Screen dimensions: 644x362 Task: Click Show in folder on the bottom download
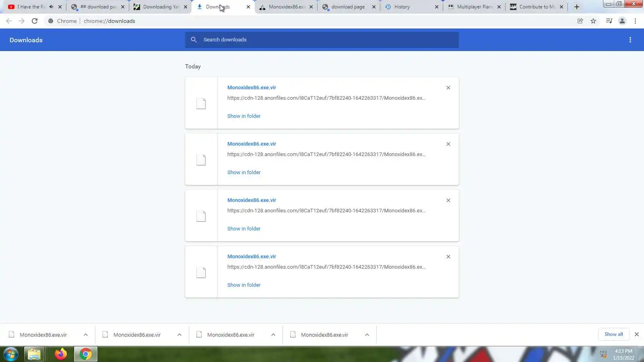pyautogui.click(x=244, y=285)
